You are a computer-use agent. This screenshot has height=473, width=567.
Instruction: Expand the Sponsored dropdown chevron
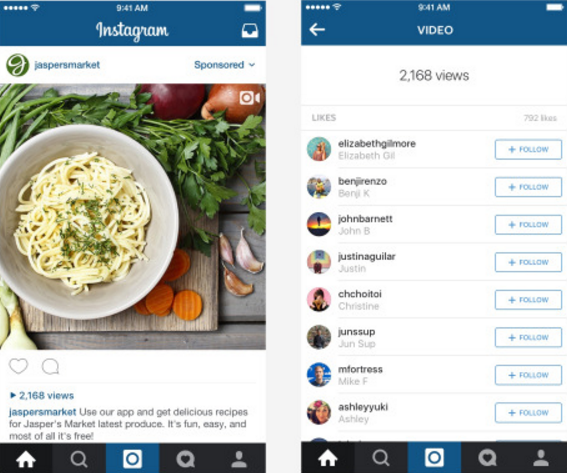[252, 65]
